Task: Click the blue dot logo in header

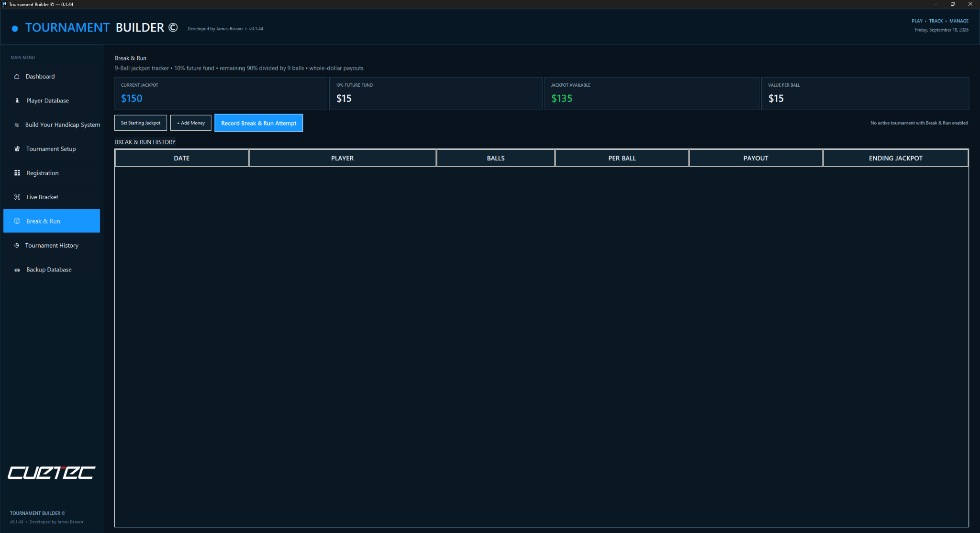Action: pos(15,29)
